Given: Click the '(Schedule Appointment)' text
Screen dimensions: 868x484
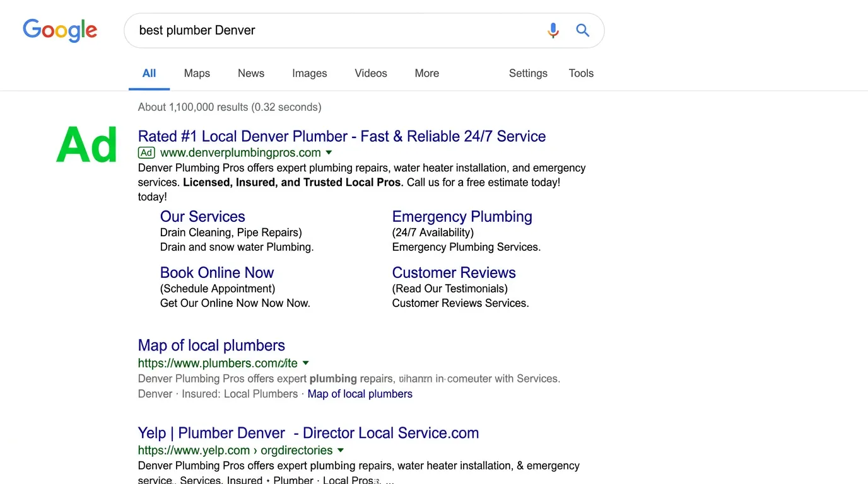Looking at the screenshot, I should 218,289.
